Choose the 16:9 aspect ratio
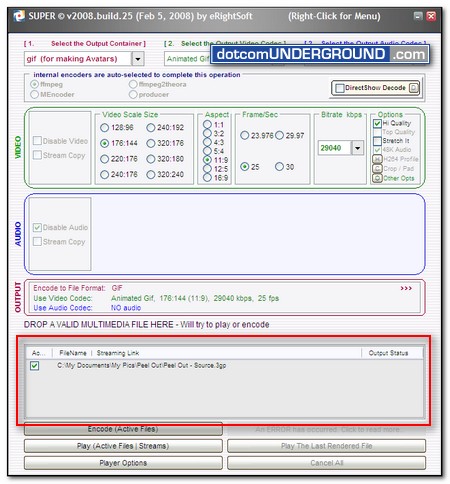 (x=207, y=178)
